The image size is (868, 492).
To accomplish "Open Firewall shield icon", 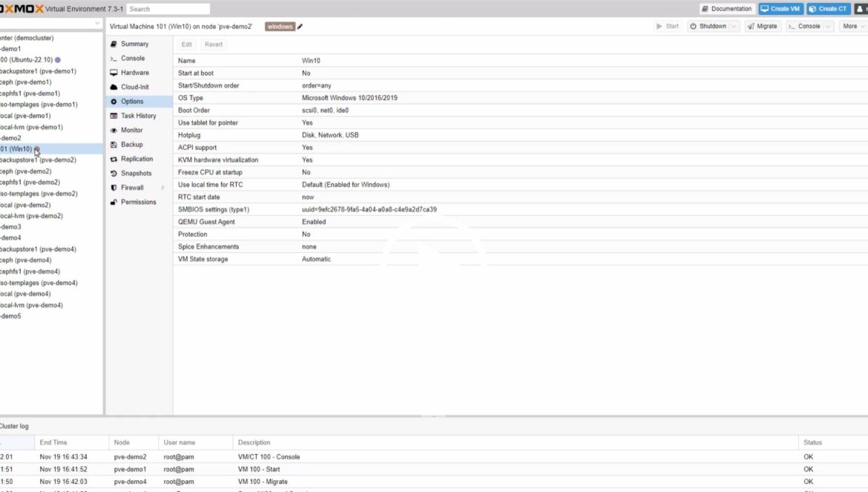I will point(114,188).
